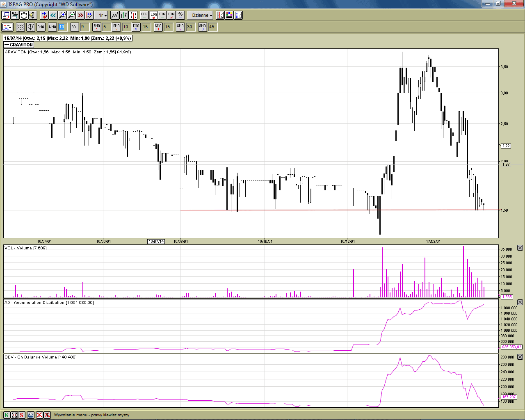Click the WMA period field showing 10
The image size is (525, 420).
tap(62, 27)
